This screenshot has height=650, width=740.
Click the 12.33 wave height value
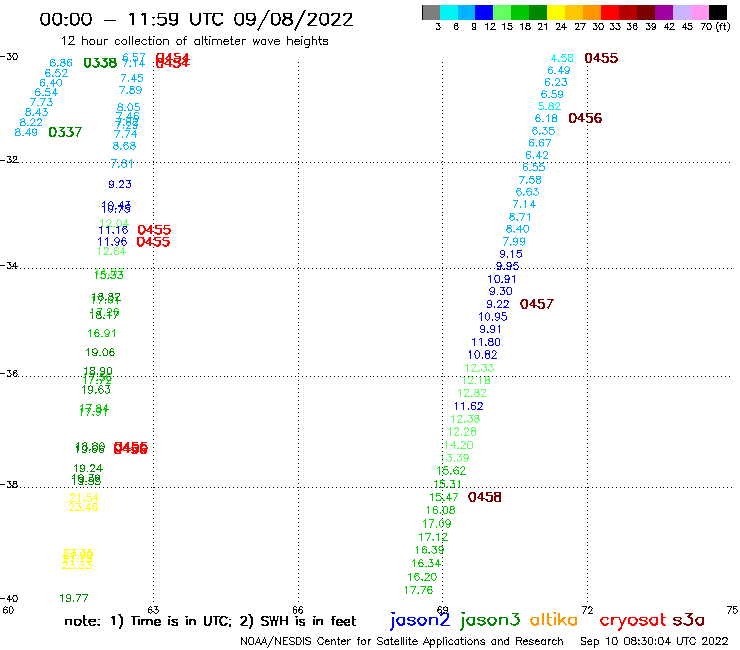coord(479,368)
